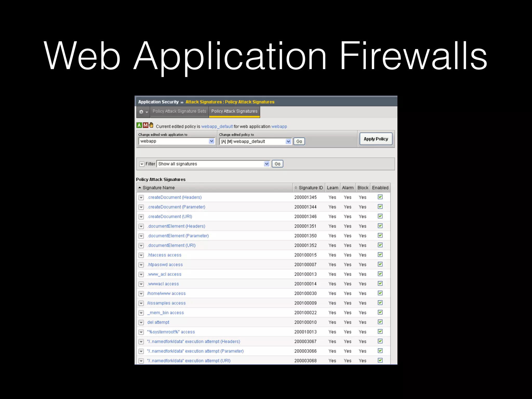Toggle Enabled for .htpasswd access
The image size is (532, 399).
click(380, 264)
